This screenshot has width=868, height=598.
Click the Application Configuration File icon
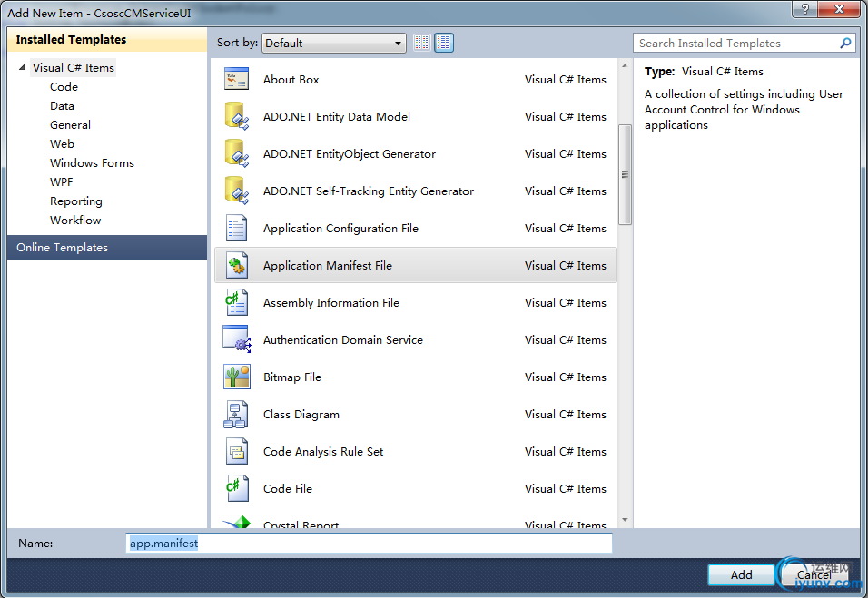coord(236,228)
